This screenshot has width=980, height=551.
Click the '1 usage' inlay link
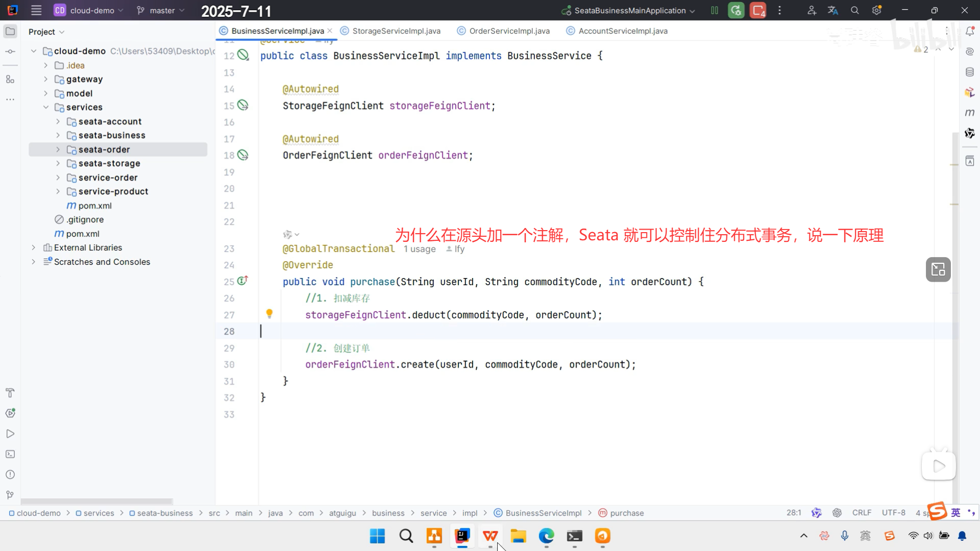420,249
